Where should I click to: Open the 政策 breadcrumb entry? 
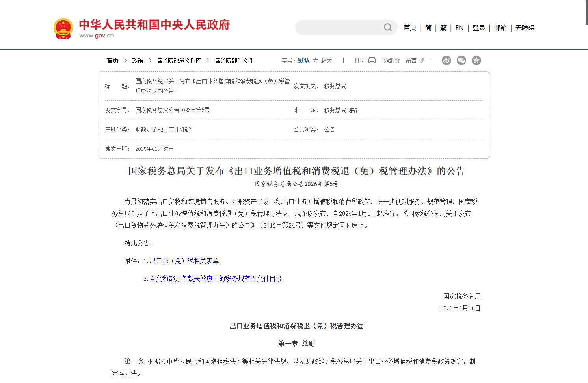[138, 60]
